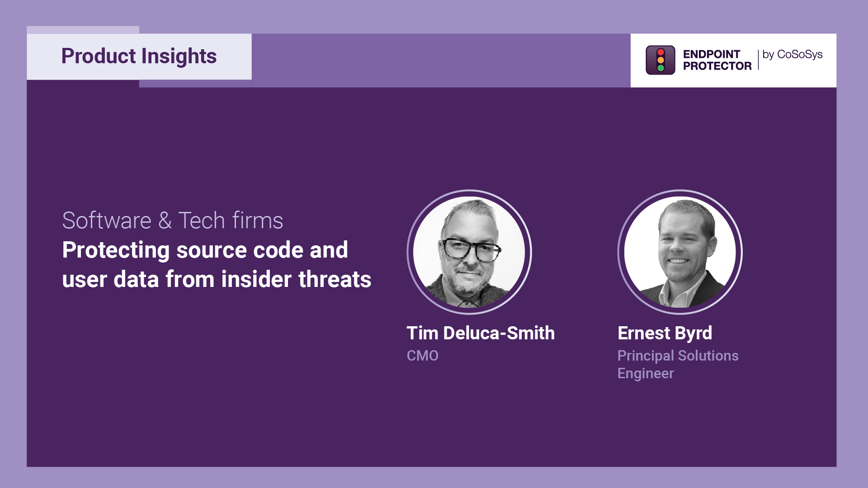Click the glasses on Tim's photo
Screen dimensions: 868x488
pyautogui.click(x=471, y=250)
